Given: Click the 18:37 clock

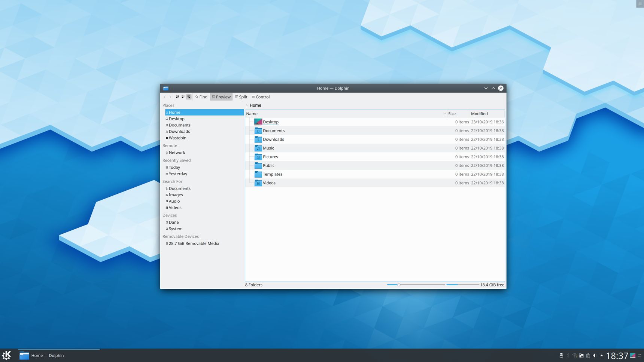Looking at the screenshot, I should [617, 356].
